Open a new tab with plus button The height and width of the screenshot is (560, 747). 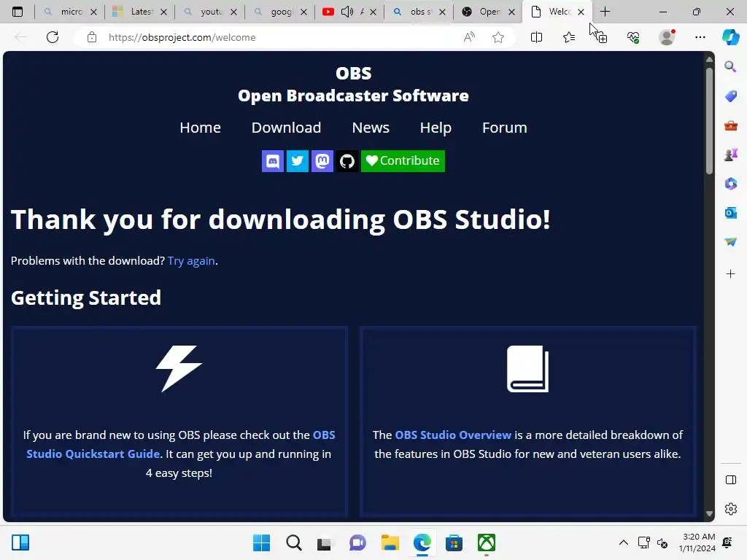pos(605,12)
